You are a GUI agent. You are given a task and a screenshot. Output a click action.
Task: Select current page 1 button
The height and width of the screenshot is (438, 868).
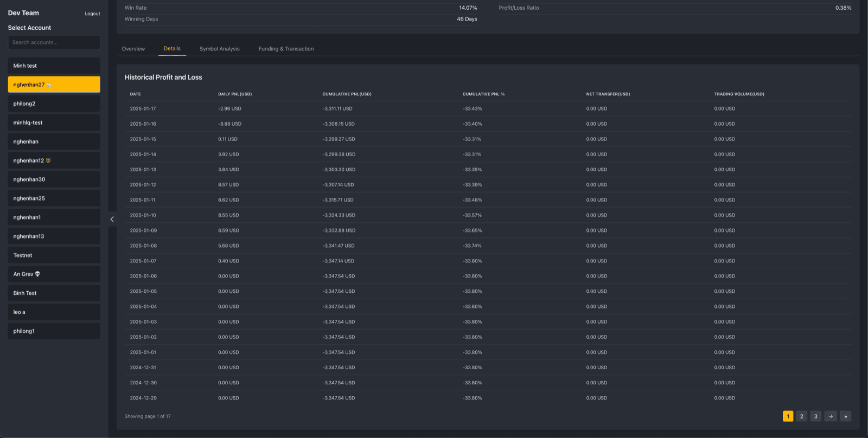(x=788, y=416)
